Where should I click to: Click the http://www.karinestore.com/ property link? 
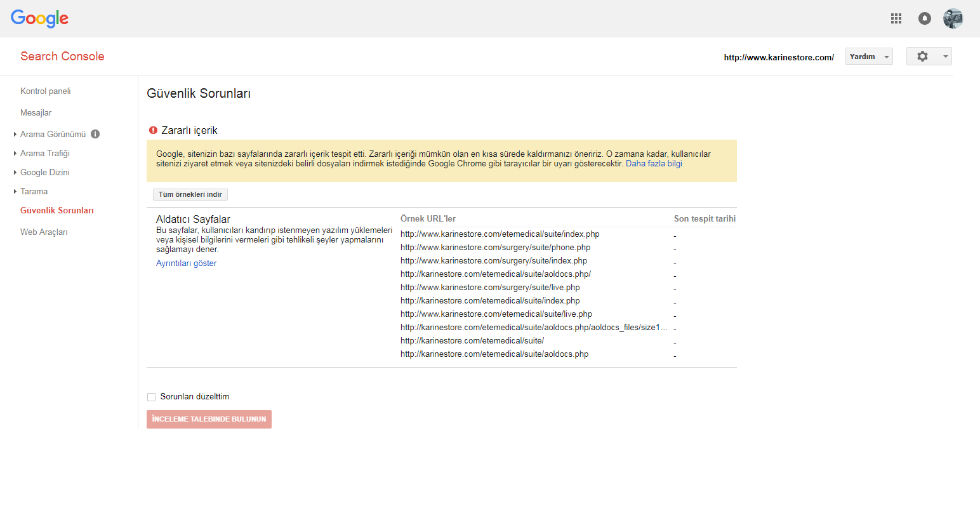pyautogui.click(x=779, y=57)
